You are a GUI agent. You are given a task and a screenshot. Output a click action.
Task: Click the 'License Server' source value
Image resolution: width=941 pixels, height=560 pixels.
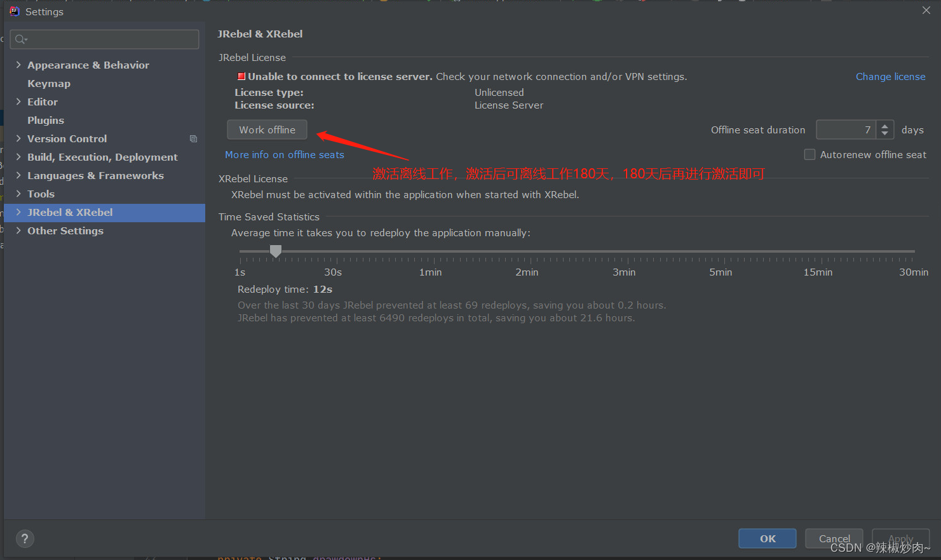point(509,105)
